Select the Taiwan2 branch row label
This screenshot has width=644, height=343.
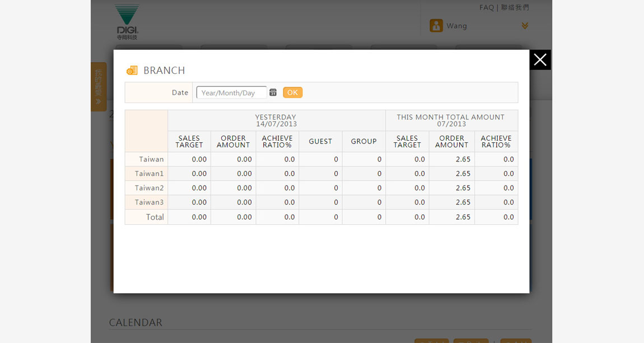(149, 188)
